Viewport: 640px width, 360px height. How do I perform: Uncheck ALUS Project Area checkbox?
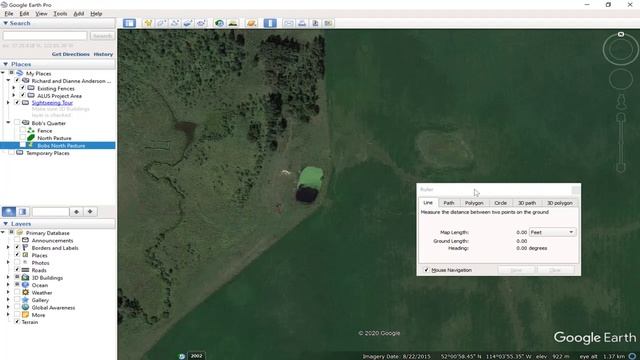(23, 96)
